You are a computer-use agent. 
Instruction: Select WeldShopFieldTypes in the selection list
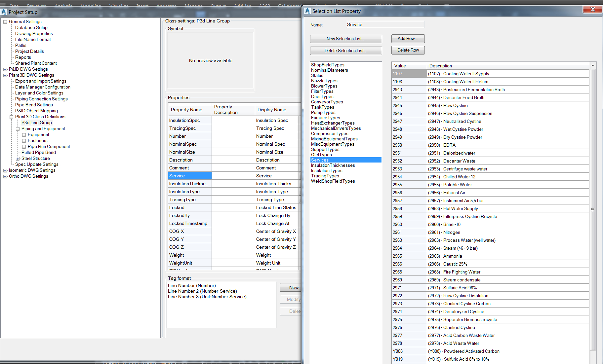(333, 181)
